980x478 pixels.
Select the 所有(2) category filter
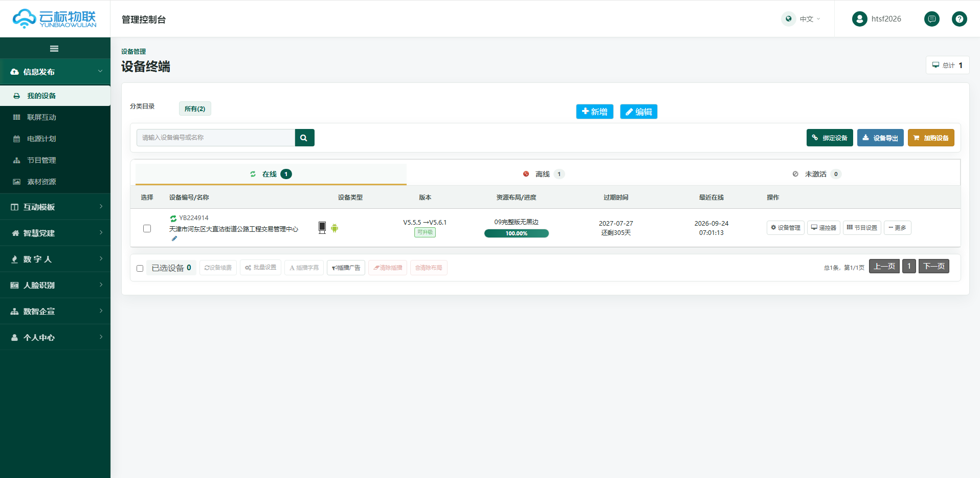pos(195,108)
